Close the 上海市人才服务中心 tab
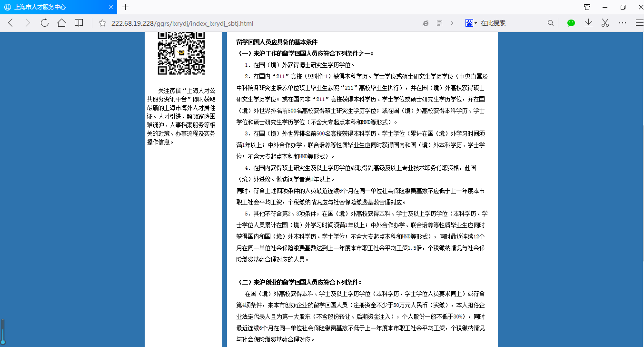Image resolution: width=644 pixels, height=347 pixels. [x=110, y=7]
